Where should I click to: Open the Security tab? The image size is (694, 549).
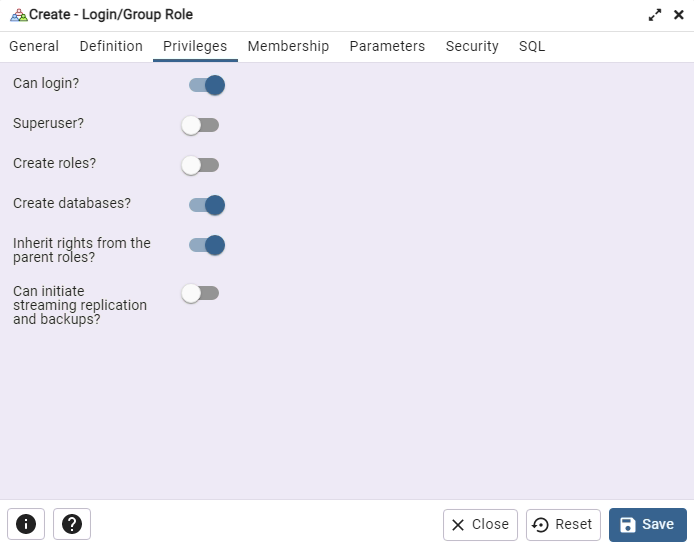pyautogui.click(x=472, y=46)
